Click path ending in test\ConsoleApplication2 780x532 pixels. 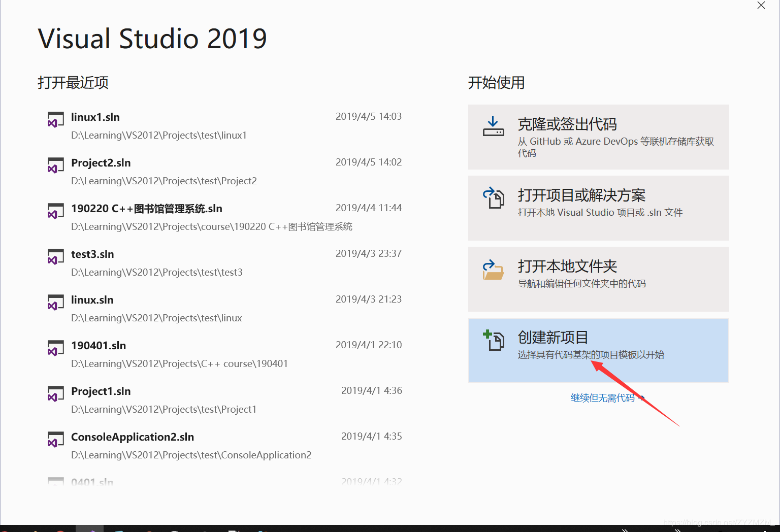coord(191,455)
